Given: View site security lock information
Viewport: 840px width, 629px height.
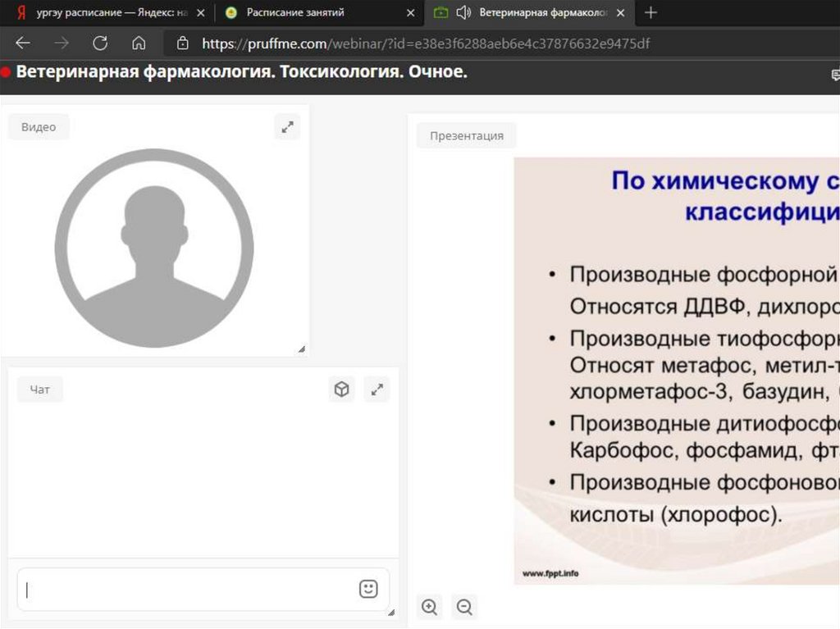Looking at the screenshot, I should (x=183, y=43).
